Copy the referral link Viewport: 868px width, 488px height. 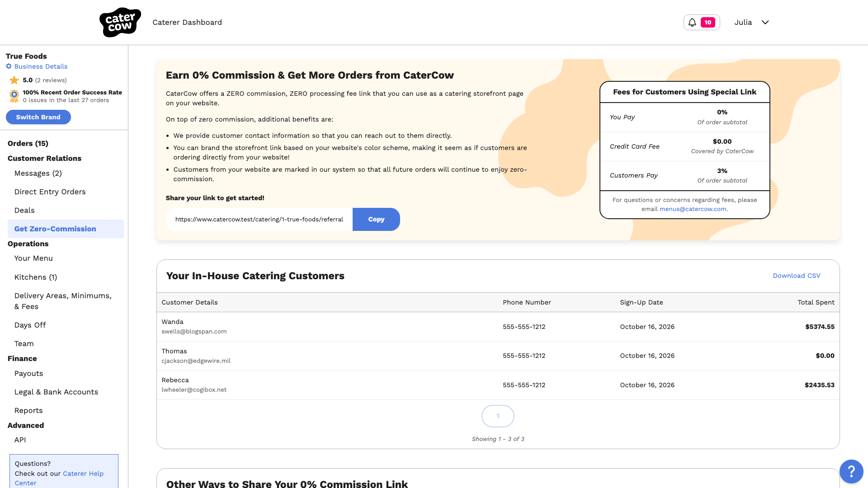[x=376, y=219]
